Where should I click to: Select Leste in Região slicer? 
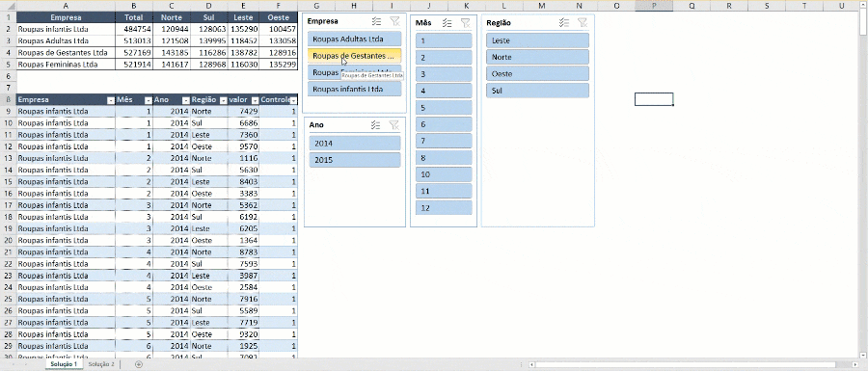pos(537,40)
